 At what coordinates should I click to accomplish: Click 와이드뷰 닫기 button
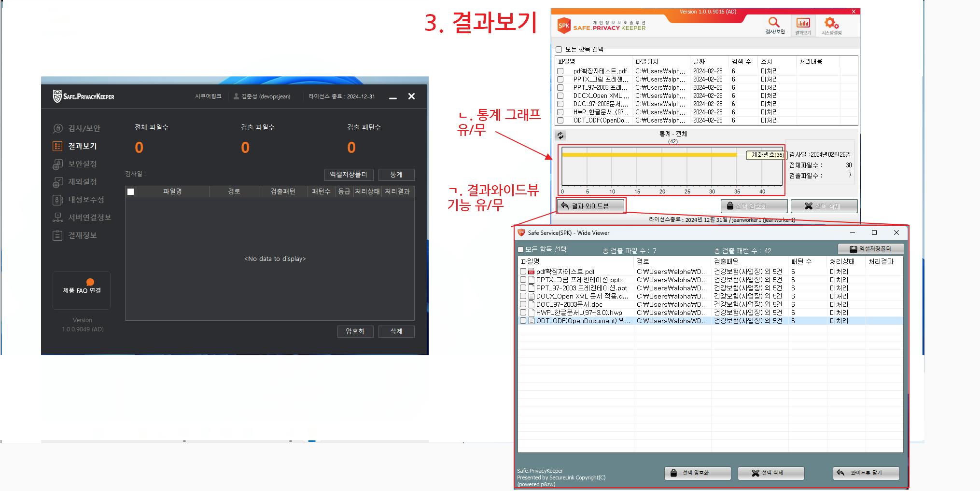866,473
